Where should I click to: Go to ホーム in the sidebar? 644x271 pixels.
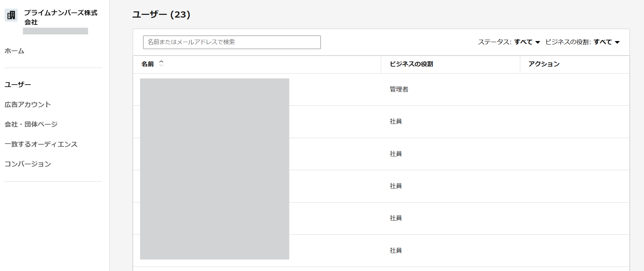coord(14,51)
